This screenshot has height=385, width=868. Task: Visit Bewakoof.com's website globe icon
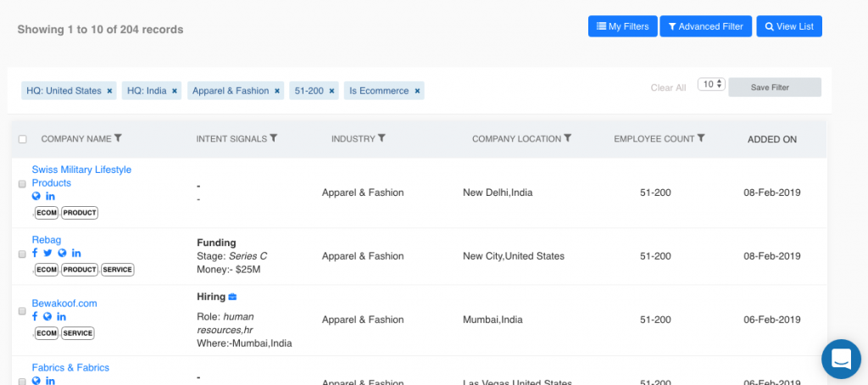(x=47, y=317)
